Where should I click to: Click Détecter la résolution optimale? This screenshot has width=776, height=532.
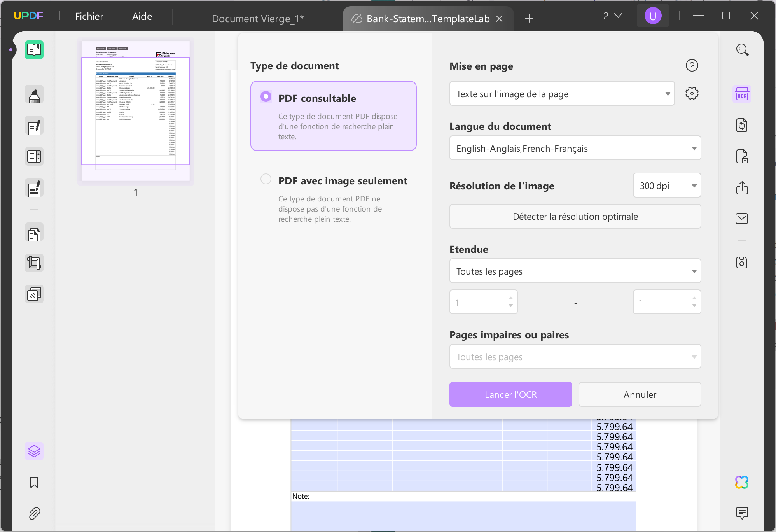[x=575, y=216]
